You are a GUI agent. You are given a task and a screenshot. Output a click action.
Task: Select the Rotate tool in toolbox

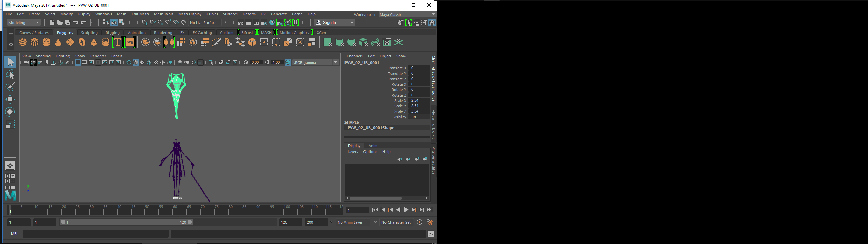coord(10,112)
